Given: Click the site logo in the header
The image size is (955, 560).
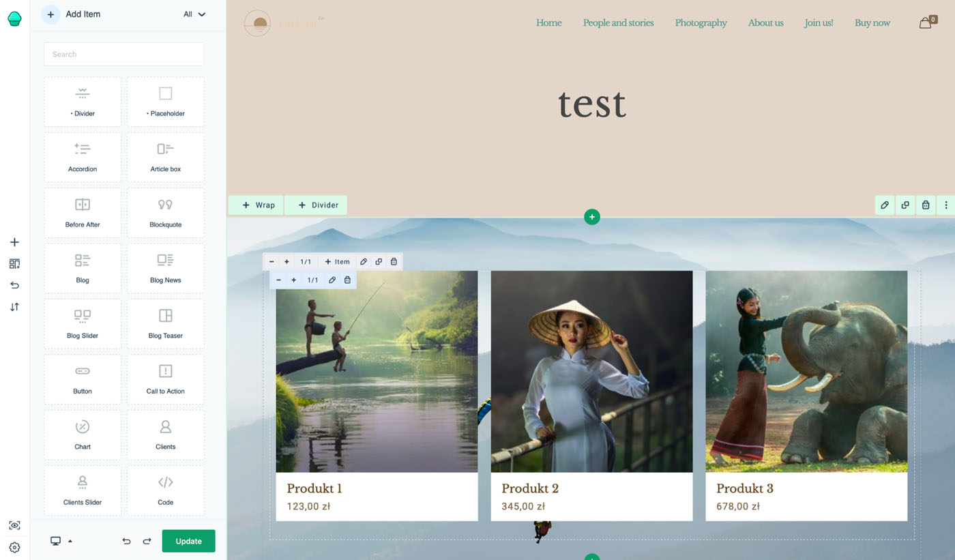Looking at the screenshot, I should click(284, 23).
